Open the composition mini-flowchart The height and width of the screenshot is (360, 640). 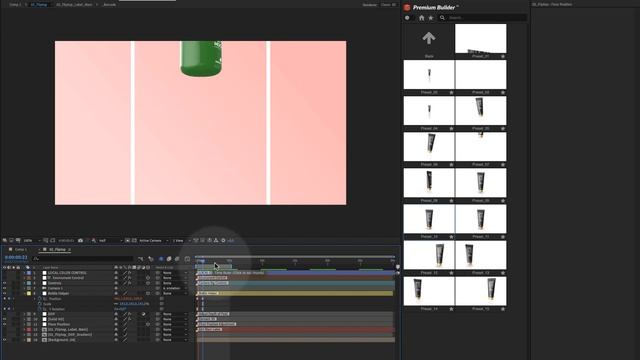click(x=140, y=259)
